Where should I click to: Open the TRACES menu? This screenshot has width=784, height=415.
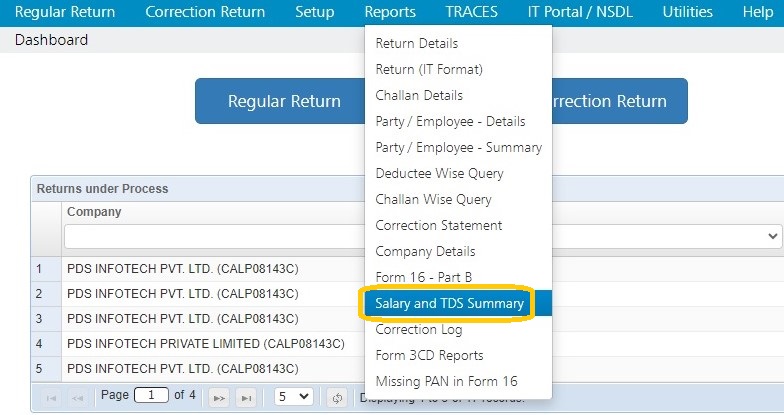472,12
